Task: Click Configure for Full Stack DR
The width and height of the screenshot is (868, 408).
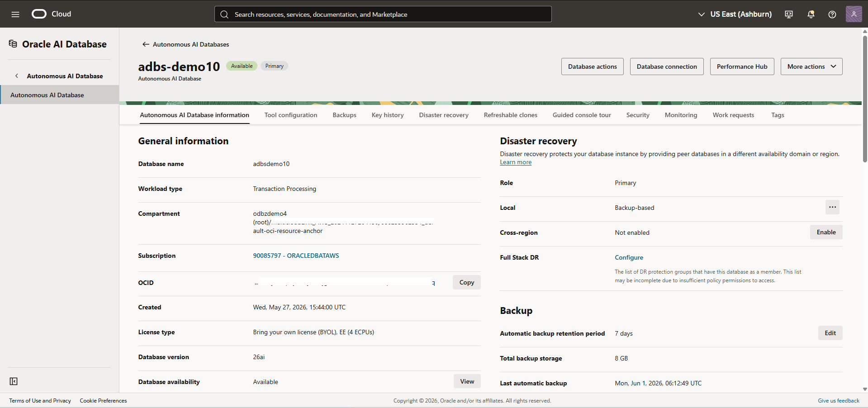Action: tap(629, 257)
